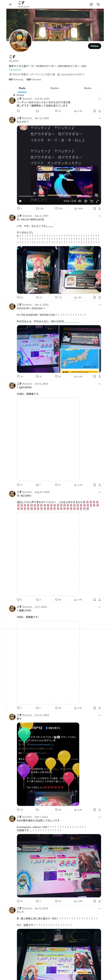Viewport: 110px width, 980px height.
Task: Open the profile avatar picture
Action: 20,40
